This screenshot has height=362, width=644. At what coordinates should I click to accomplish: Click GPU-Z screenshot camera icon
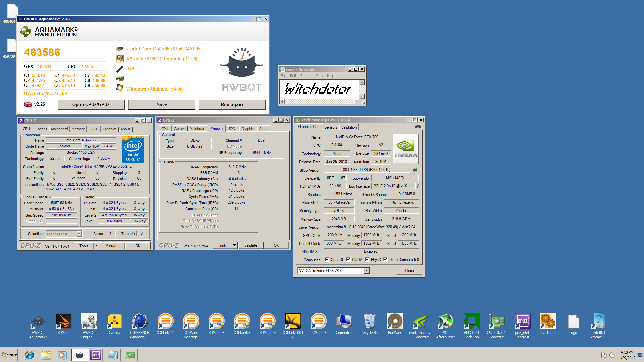[x=418, y=127]
